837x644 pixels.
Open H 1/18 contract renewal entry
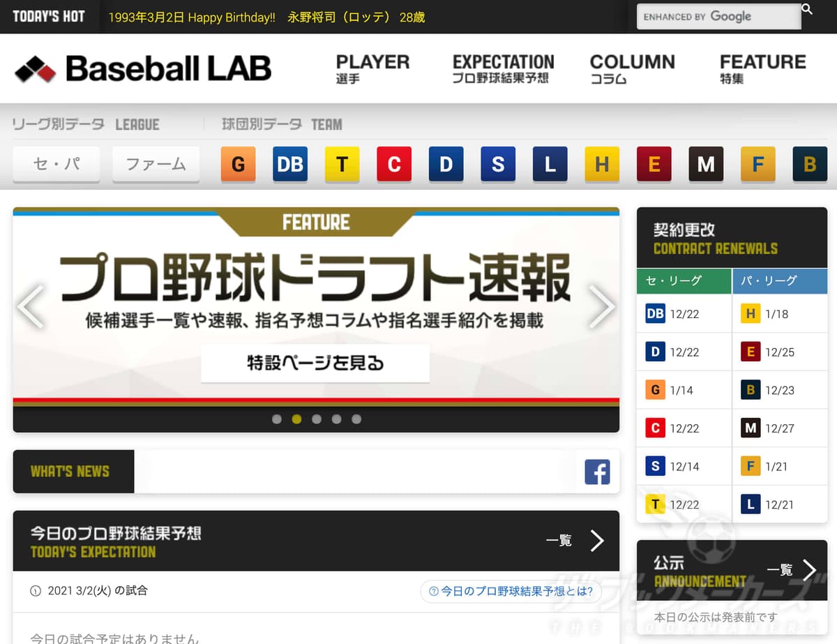coord(780,313)
